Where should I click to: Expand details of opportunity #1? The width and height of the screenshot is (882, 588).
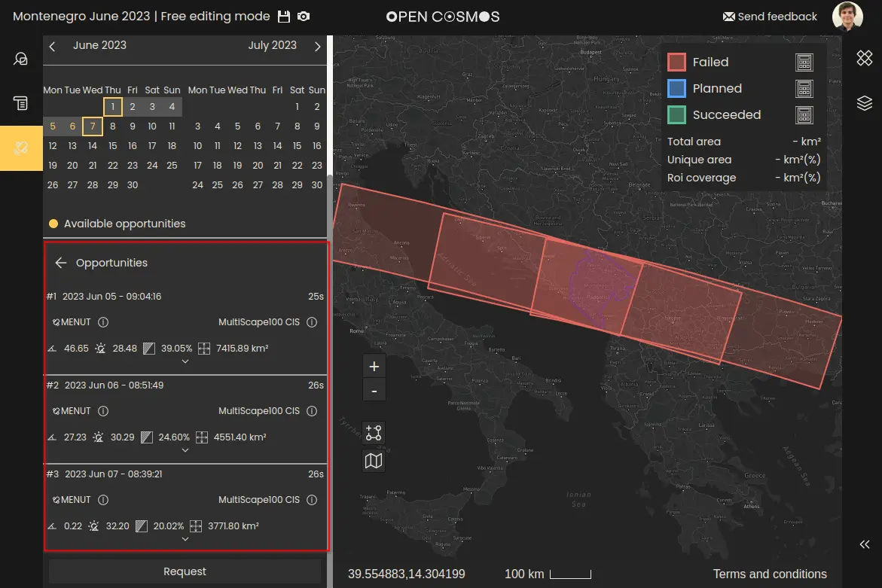(185, 362)
